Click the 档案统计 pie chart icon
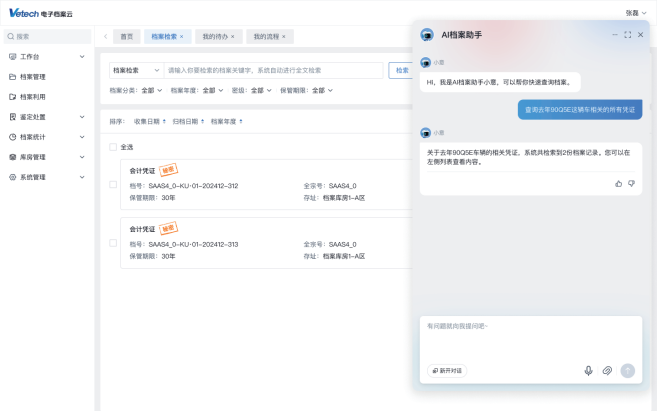The image size is (657, 411). coord(13,137)
